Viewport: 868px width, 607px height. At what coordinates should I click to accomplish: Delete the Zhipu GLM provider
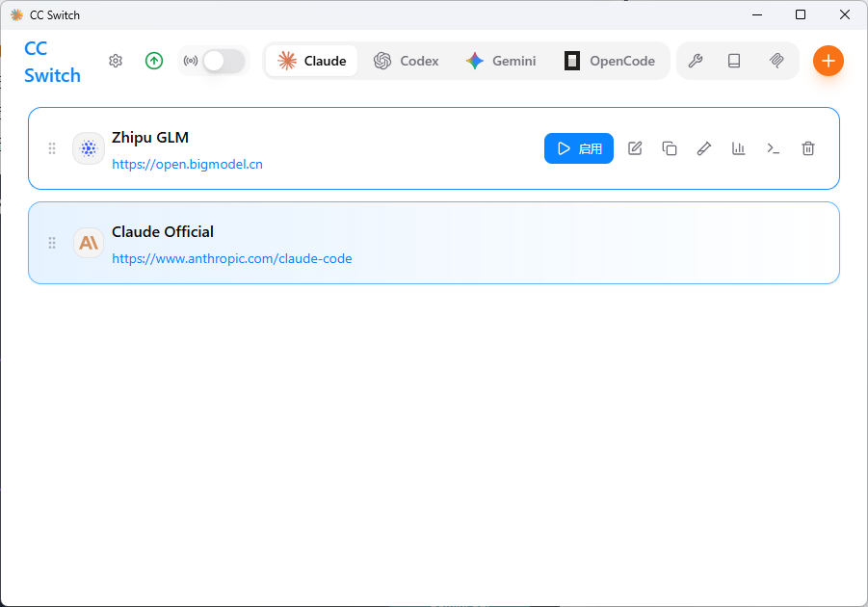(808, 148)
